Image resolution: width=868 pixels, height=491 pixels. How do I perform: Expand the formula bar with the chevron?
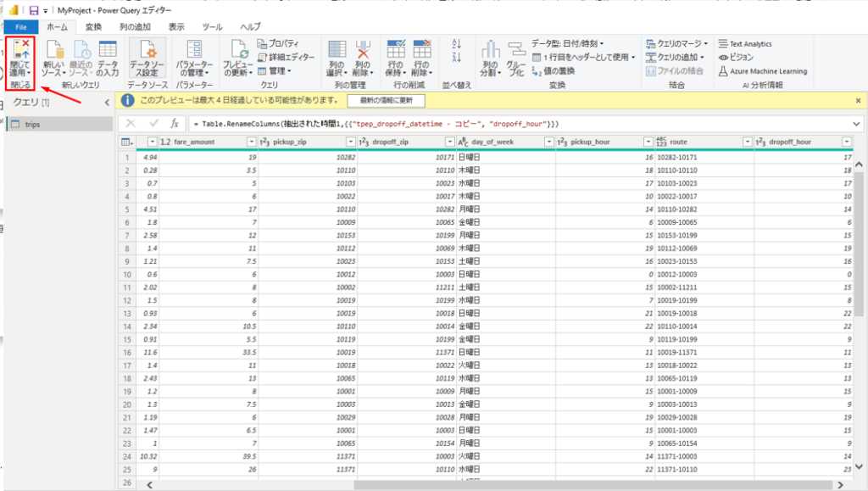857,124
